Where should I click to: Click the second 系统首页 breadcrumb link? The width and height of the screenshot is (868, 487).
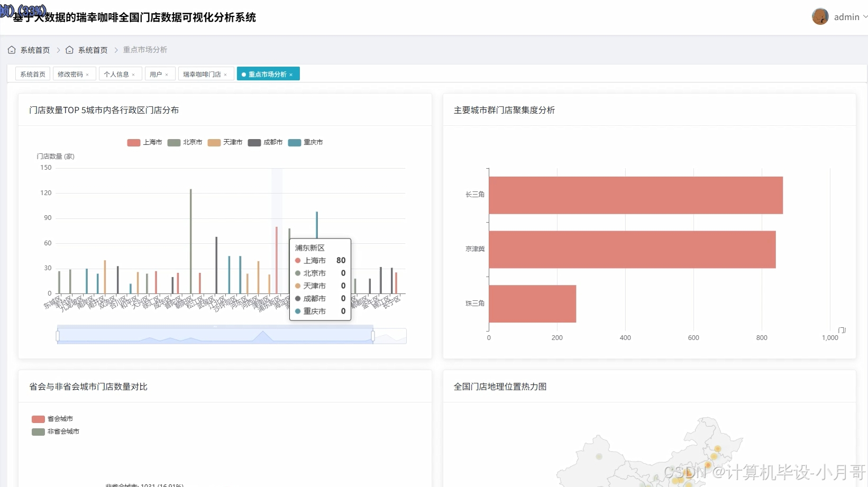tap(93, 50)
